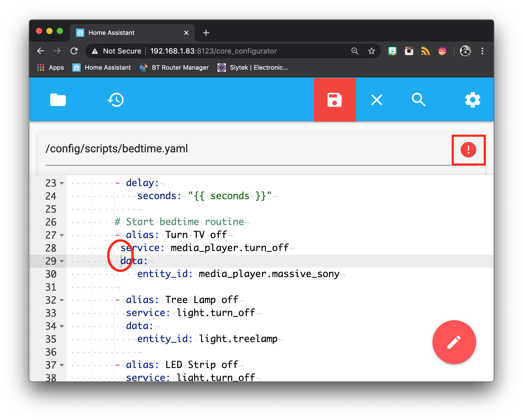
Task: Open the RSS feed extension icon
Action: click(425, 51)
